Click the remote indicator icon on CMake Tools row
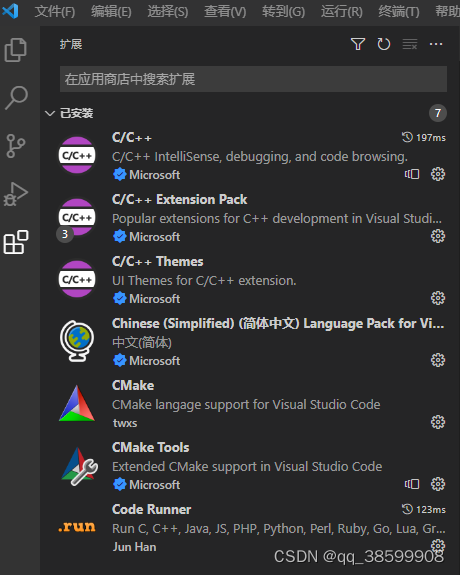The width and height of the screenshot is (460, 575). coord(412,484)
